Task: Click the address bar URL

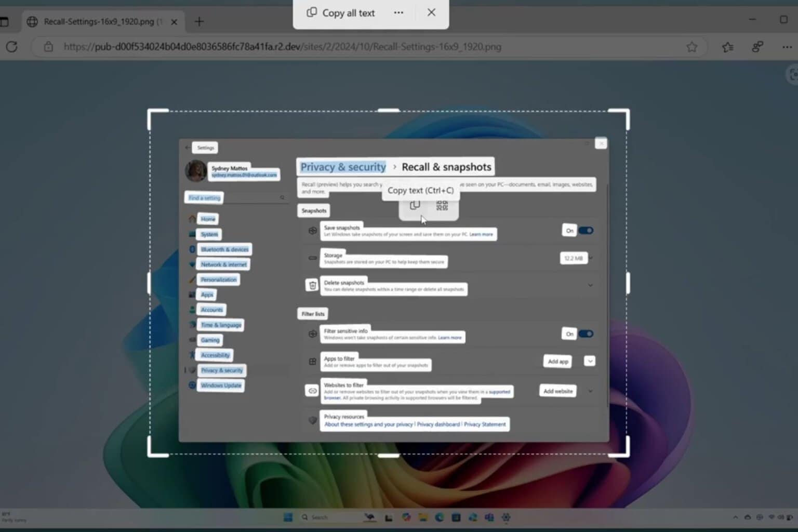Action: [x=282, y=47]
